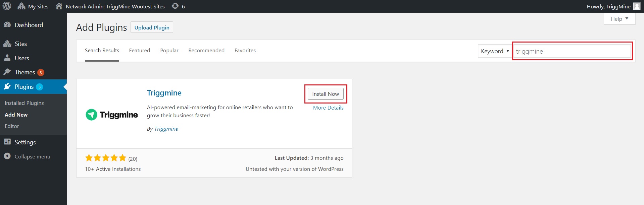Click the Sites houses icon
The width and height of the screenshot is (644, 205).
click(x=7, y=44)
